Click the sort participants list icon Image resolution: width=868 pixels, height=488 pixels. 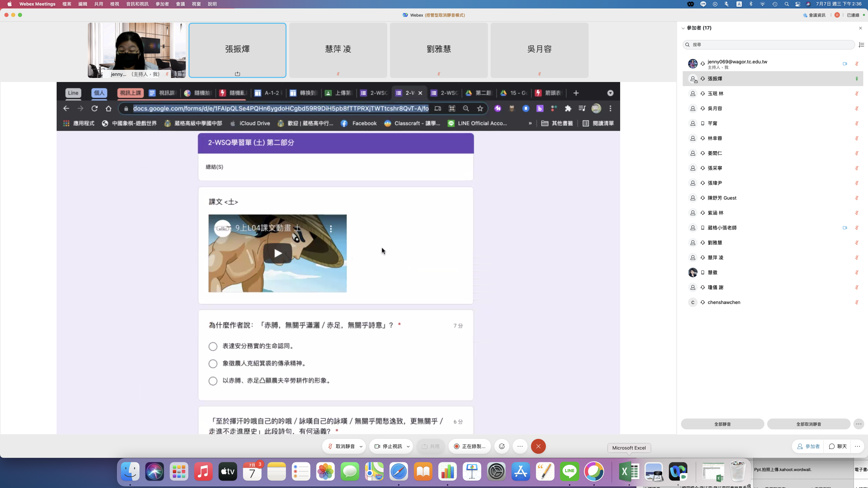pyautogui.click(x=861, y=45)
